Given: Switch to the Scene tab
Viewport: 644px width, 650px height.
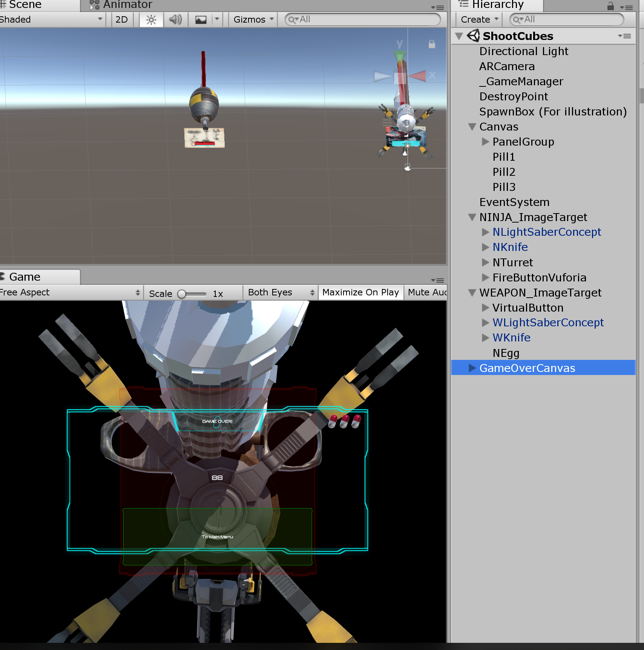Looking at the screenshot, I should click(x=39, y=5).
